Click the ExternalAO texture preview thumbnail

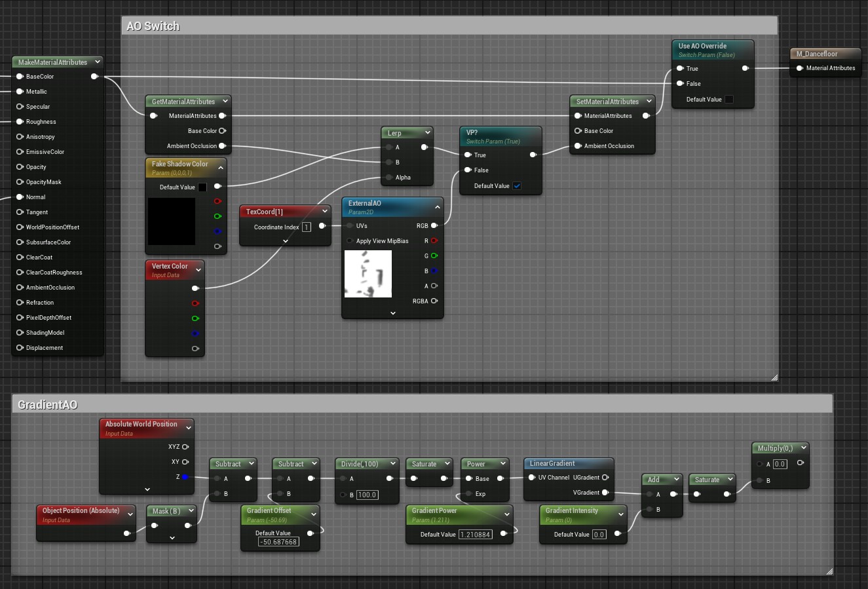pyautogui.click(x=368, y=274)
